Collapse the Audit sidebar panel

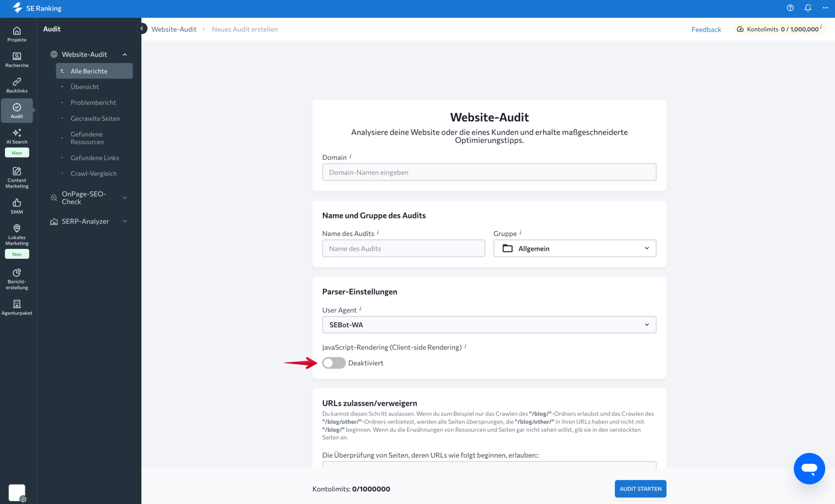141,28
